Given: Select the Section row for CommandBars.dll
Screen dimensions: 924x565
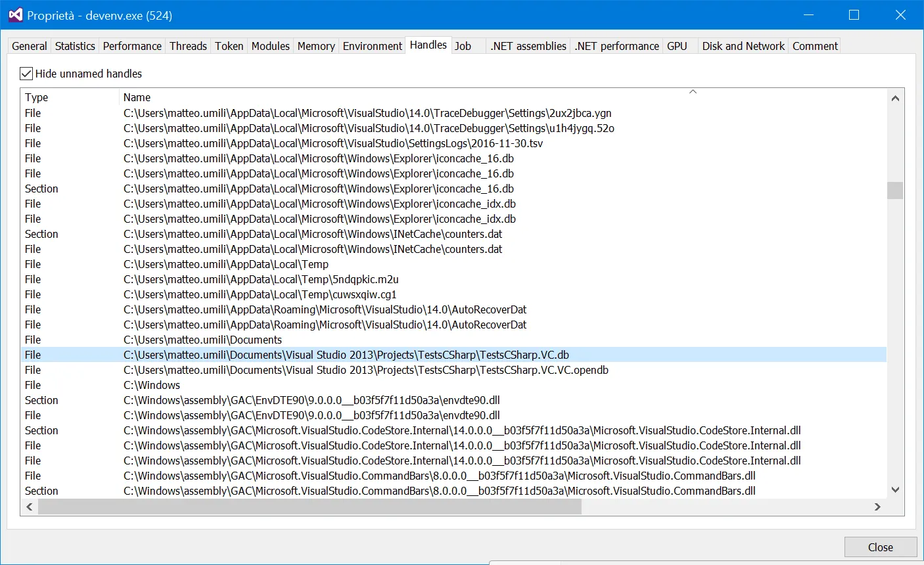Looking at the screenshot, I should click(x=453, y=491).
